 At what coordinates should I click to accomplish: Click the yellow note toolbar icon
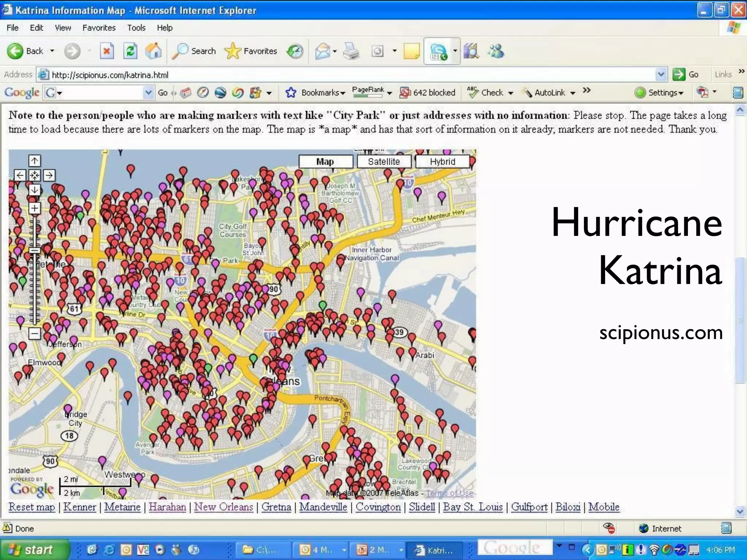tap(411, 51)
